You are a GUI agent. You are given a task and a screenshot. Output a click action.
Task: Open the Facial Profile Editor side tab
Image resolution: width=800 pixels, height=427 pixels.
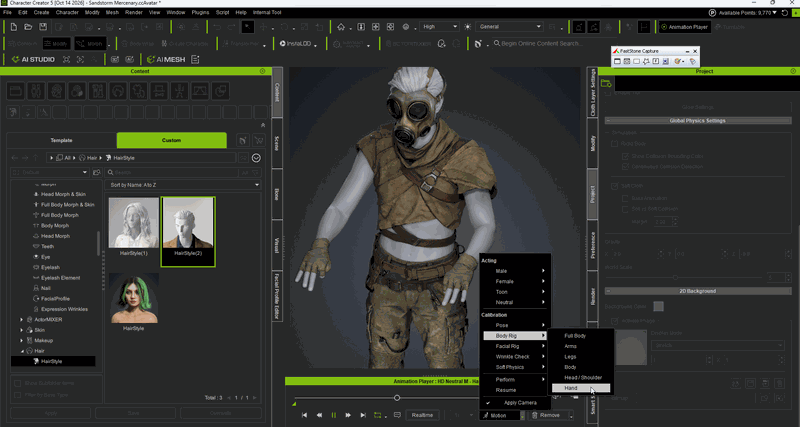tap(277, 296)
